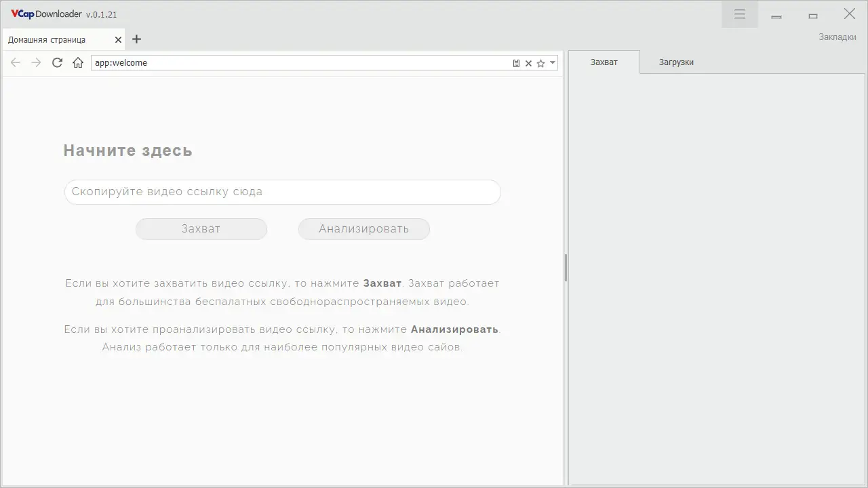Click the VCap Downloader logo
Viewport: 868px width, 488px height.
click(46, 14)
